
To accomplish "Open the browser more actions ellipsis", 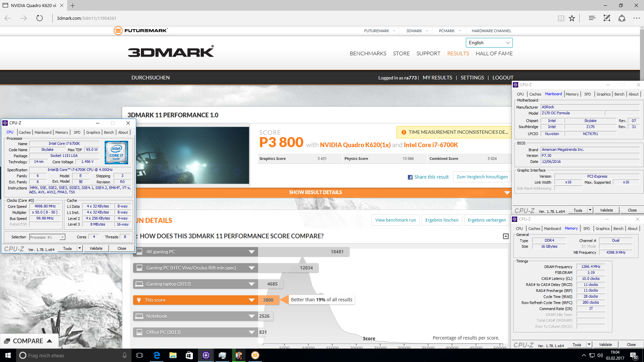I will [x=636, y=18].
